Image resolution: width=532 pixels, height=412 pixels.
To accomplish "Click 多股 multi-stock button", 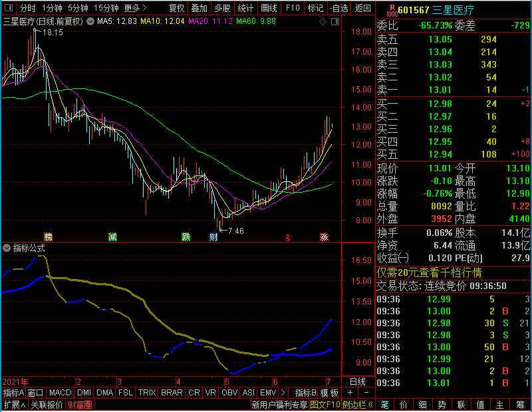I will click(x=222, y=8).
